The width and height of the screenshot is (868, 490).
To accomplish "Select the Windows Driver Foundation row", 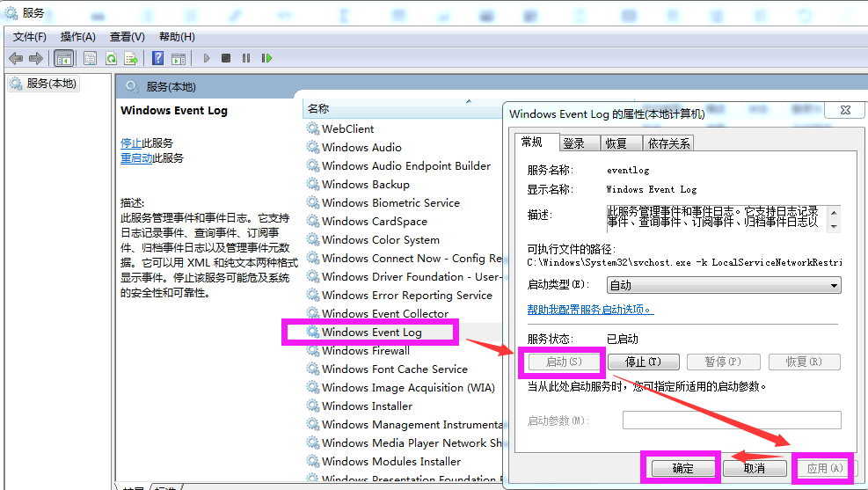I will pyautogui.click(x=403, y=276).
